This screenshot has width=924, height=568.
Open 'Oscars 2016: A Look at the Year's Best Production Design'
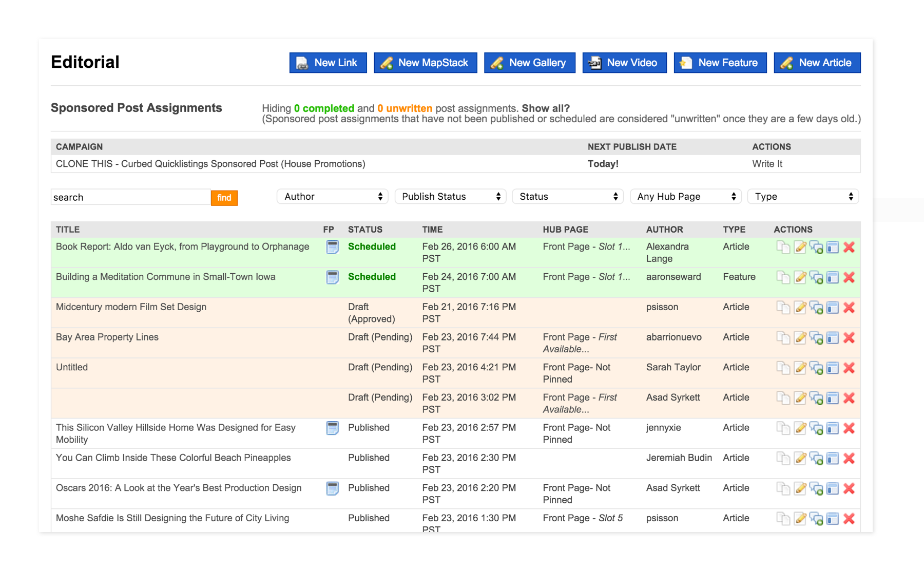tap(179, 488)
